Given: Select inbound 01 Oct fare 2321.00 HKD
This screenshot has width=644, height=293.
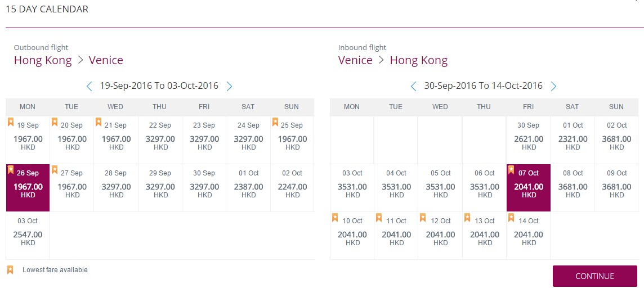Looking at the screenshot, I should [x=573, y=140].
